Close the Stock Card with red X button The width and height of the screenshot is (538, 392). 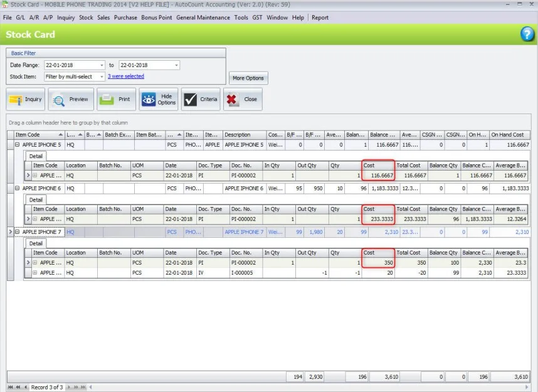pyautogui.click(x=243, y=99)
